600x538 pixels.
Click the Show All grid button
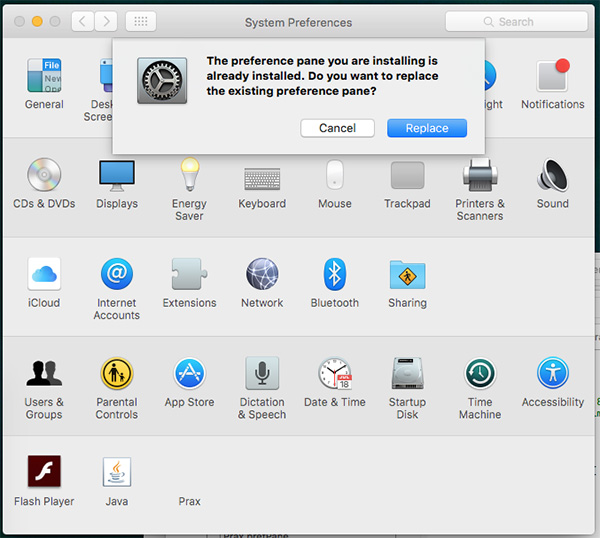[x=141, y=21]
